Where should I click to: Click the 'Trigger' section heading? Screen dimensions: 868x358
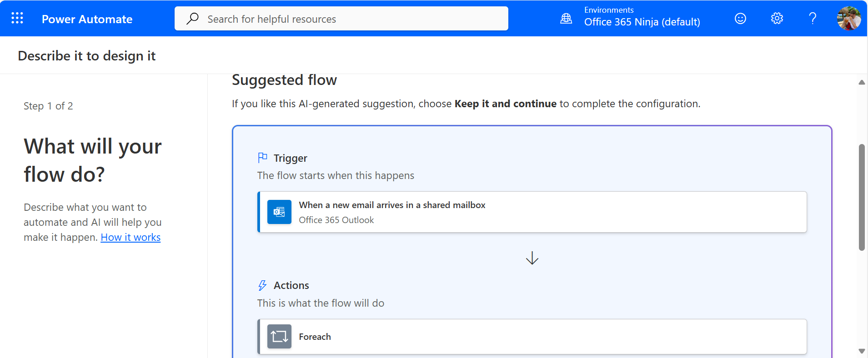pyautogui.click(x=290, y=158)
